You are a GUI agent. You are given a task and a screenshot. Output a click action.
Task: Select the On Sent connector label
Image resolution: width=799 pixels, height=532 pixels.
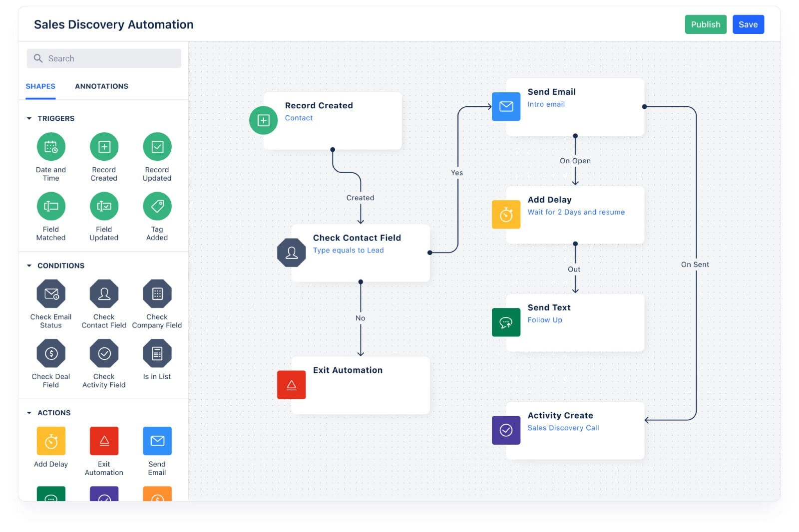tap(695, 265)
